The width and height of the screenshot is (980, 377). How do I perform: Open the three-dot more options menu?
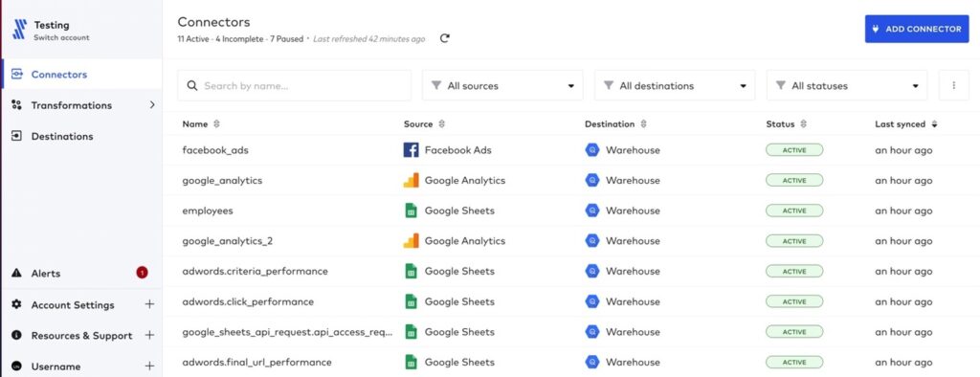tap(954, 86)
